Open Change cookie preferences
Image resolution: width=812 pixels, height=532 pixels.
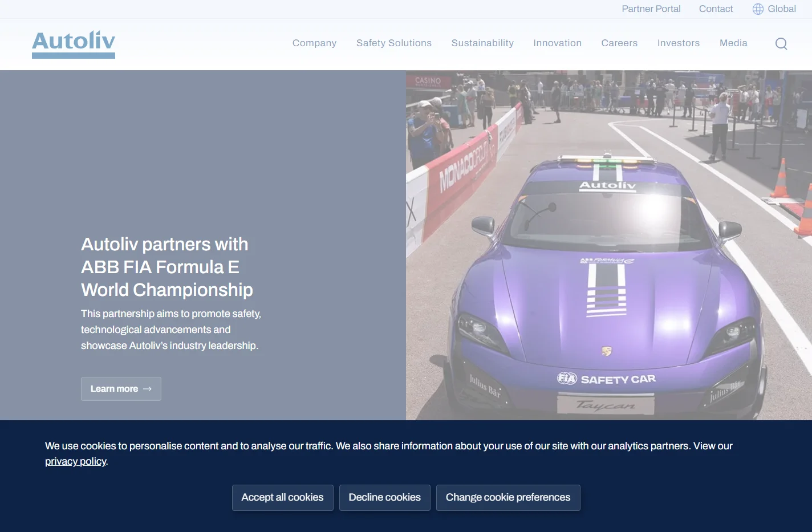point(508,498)
